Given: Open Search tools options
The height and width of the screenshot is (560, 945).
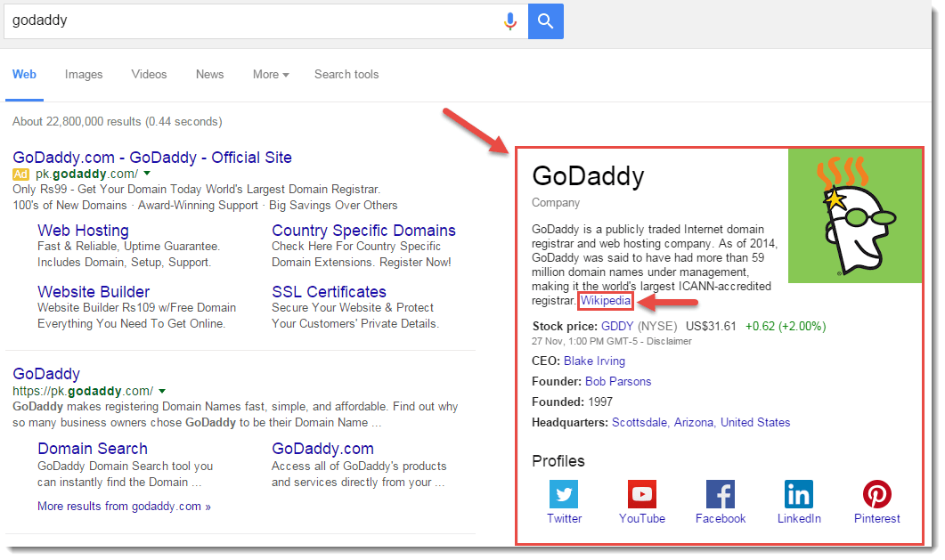Looking at the screenshot, I should 346,74.
